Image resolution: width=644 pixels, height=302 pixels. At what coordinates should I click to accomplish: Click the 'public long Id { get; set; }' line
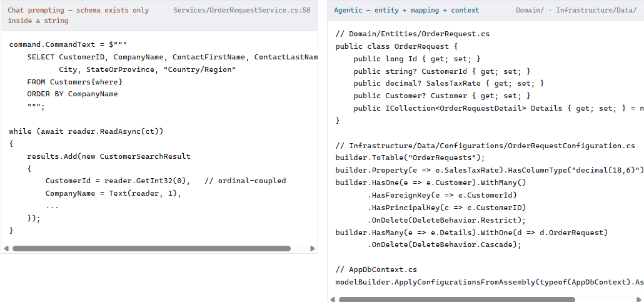(x=417, y=59)
